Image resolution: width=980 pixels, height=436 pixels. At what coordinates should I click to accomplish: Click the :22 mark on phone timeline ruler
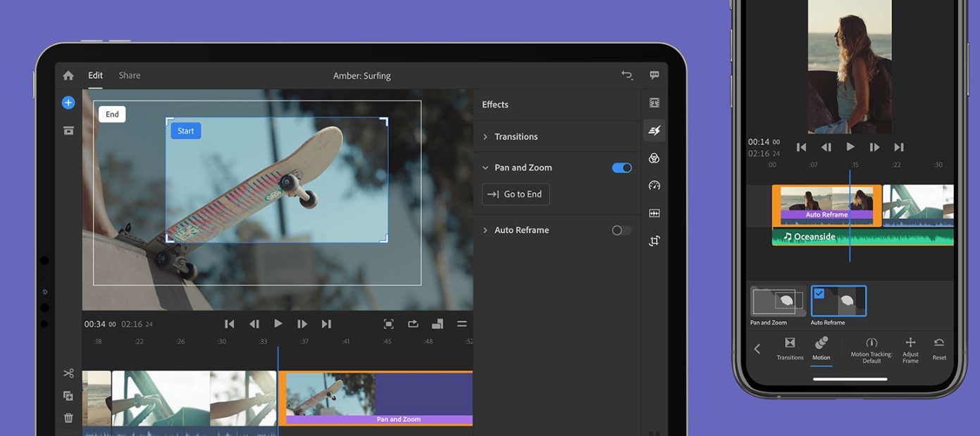[x=896, y=165]
